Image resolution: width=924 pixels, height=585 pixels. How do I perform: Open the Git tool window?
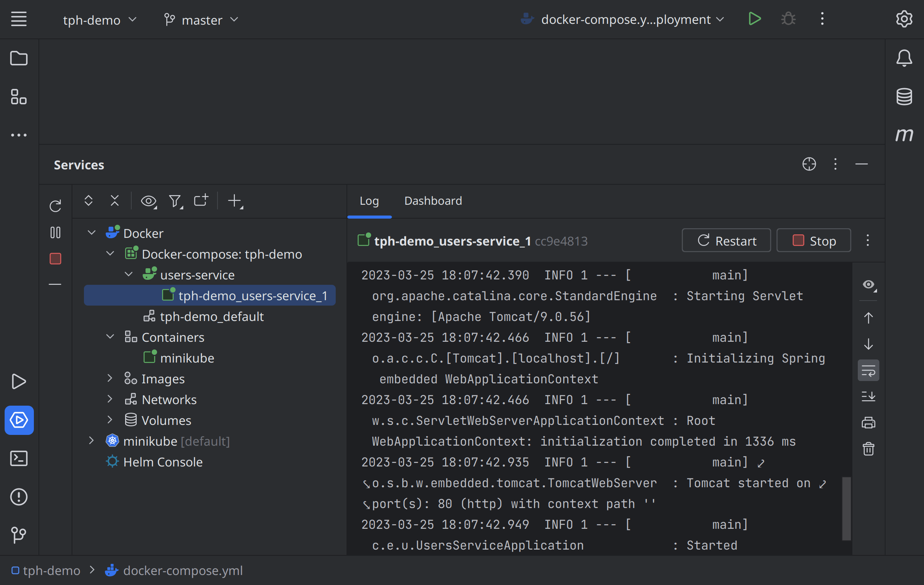click(19, 534)
